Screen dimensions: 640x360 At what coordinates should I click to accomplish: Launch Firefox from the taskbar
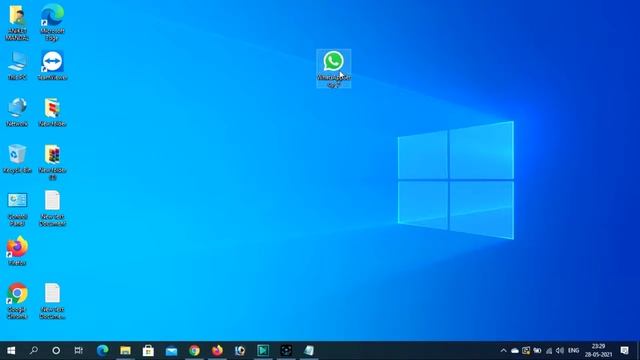pyautogui.click(x=217, y=351)
